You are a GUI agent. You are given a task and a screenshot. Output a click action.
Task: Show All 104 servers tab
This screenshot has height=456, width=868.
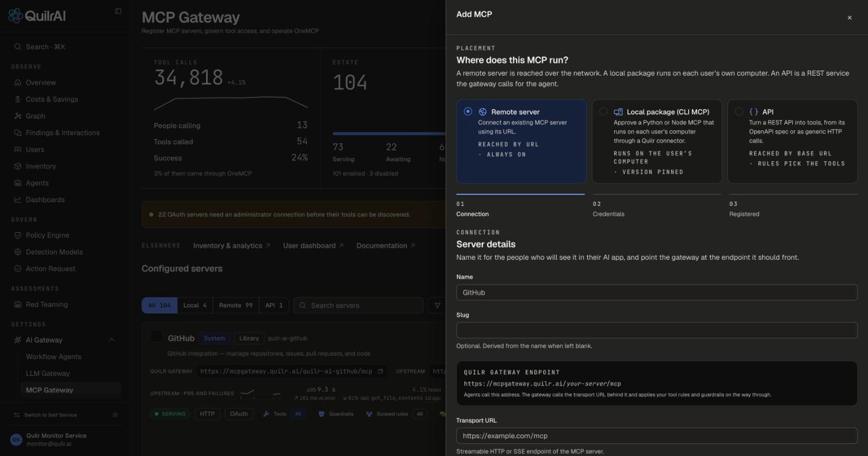pos(160,305)
